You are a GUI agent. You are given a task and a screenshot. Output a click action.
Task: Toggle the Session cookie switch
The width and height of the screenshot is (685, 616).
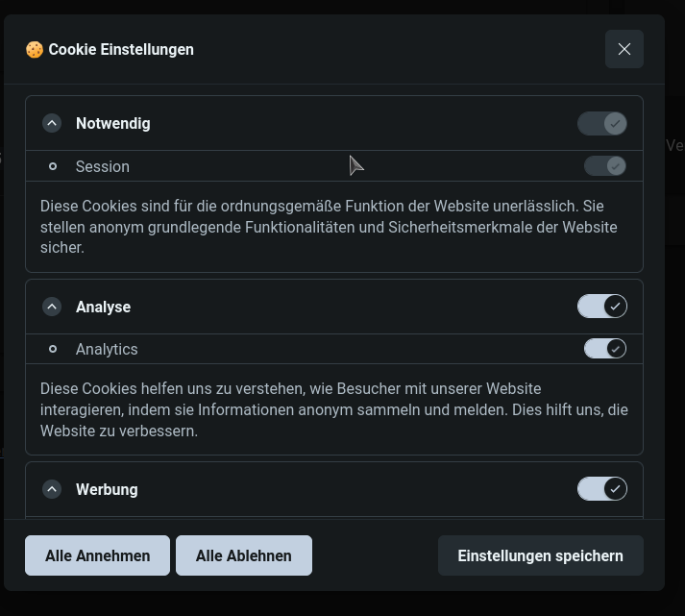coord(604,166)
